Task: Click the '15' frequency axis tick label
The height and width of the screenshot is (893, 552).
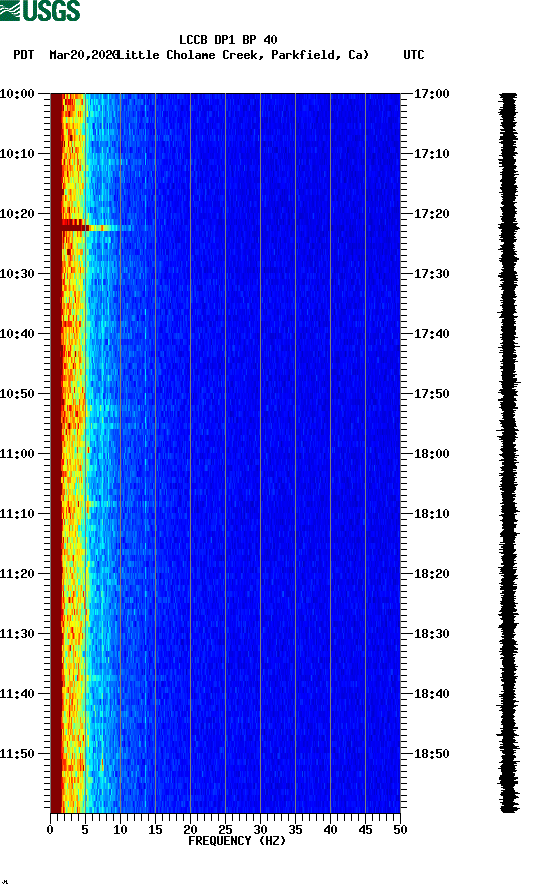Action: click(155, 830)
